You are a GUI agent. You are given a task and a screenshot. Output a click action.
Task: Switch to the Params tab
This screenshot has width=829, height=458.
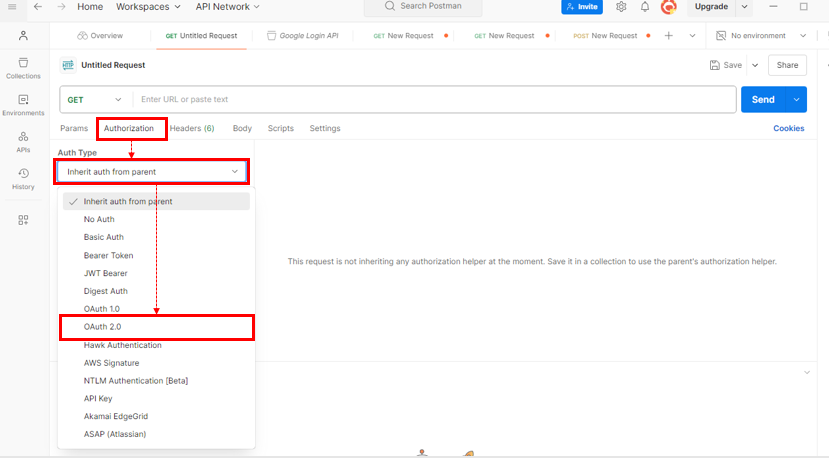74,129
